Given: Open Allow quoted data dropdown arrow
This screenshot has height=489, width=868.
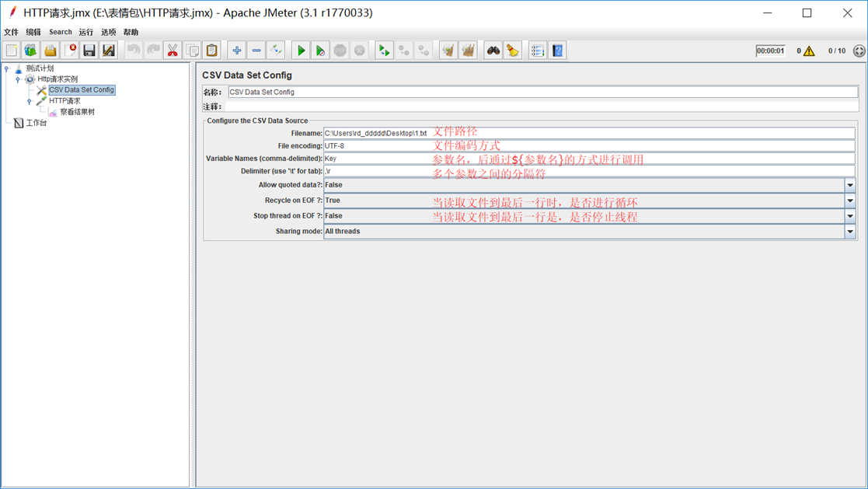Looking at the screenshot, I should point(849,185).
